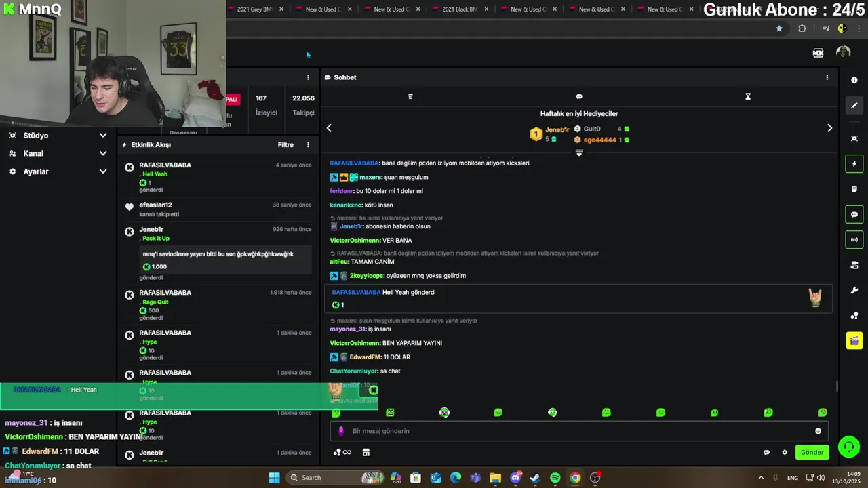Click the Gönder send button
This screenshot has height=488, width=868.
coord(812,452)
